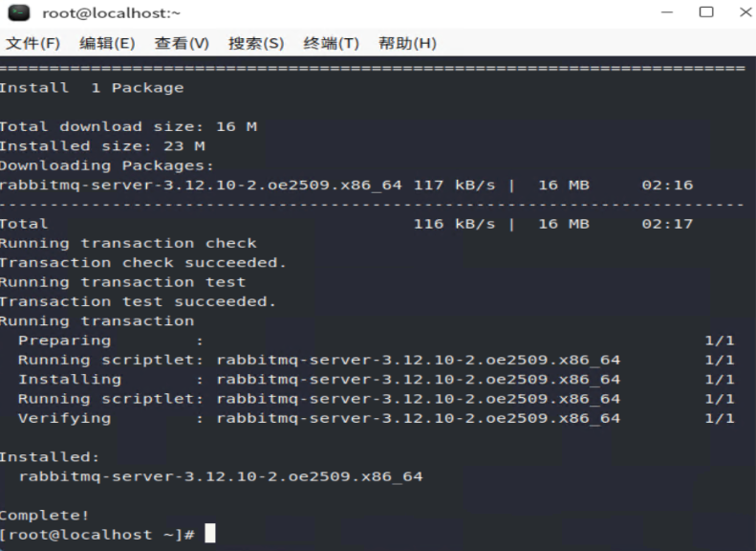Click the 'Installing' step label
The height and width of the screenshot is (551, 756).
pyautogui.click(x=70, y=380)
